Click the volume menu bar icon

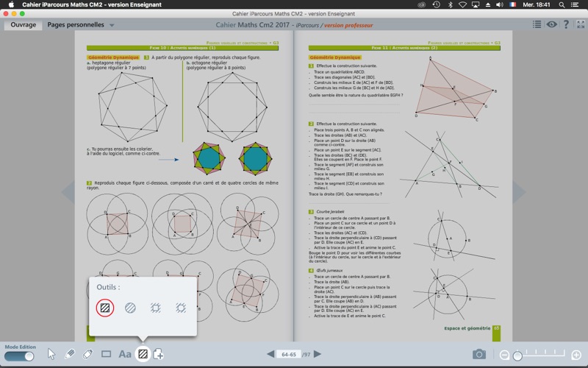click(500, 4)
